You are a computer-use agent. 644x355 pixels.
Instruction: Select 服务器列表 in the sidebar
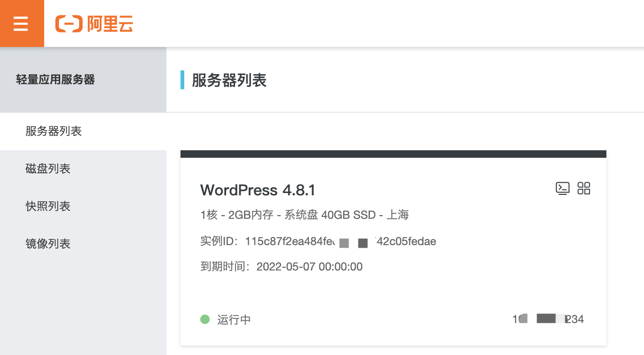coord(83,131)
